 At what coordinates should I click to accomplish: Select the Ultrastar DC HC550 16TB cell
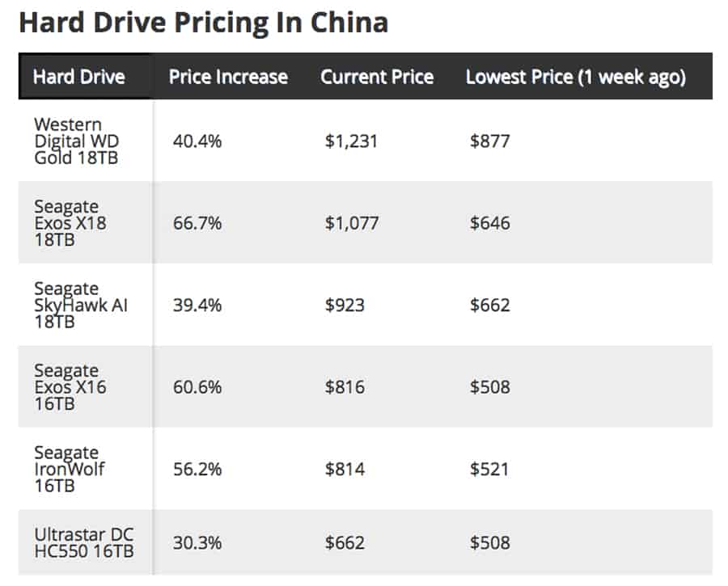coord(84,542)
